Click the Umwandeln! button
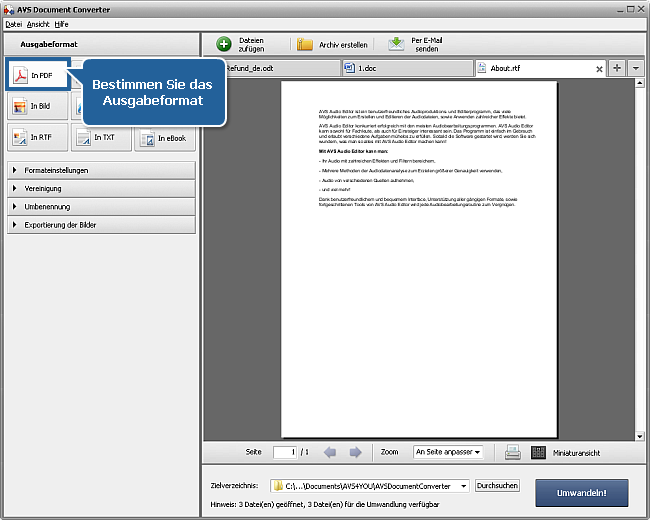The image size is (650, 520). pos(582,493)
